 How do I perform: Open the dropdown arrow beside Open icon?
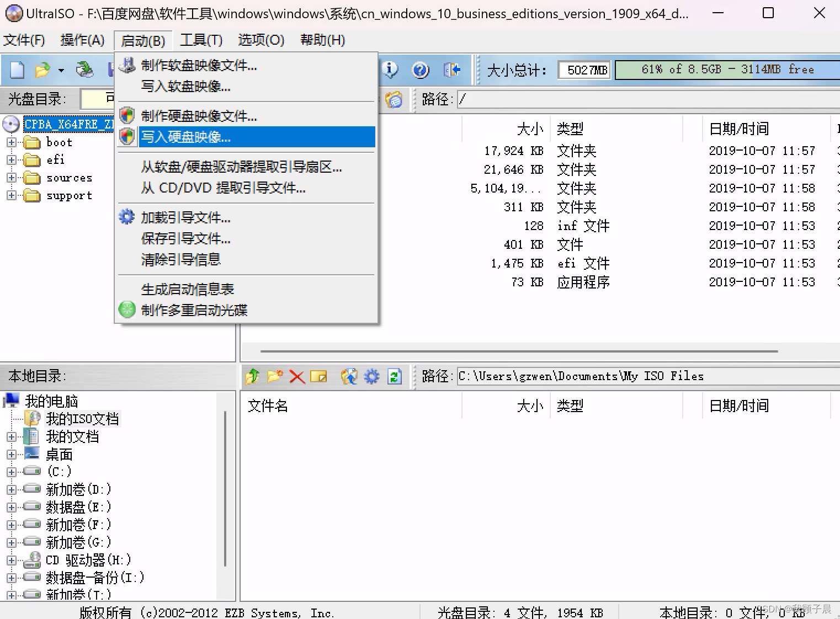[x=61, y=71]
